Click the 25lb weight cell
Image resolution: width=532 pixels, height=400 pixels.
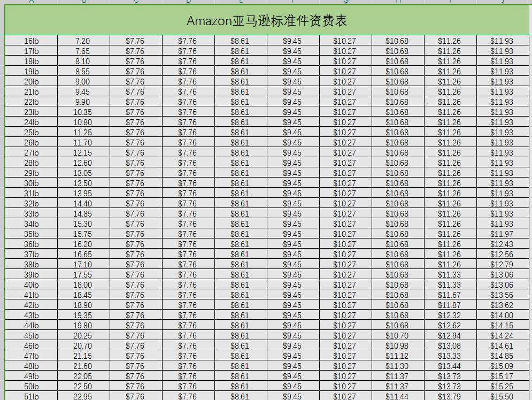tap(31, 133)
